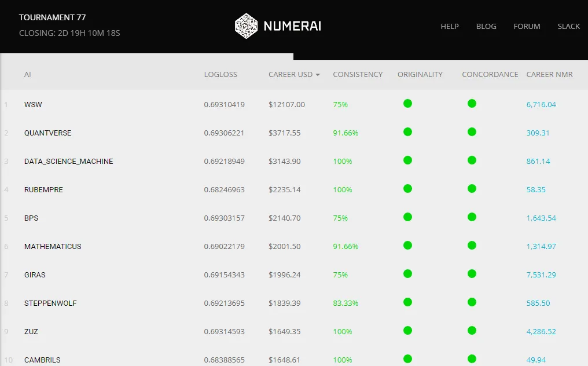Click GIRAS's originality status dot

pyautogui.click(x=407, y=274)
